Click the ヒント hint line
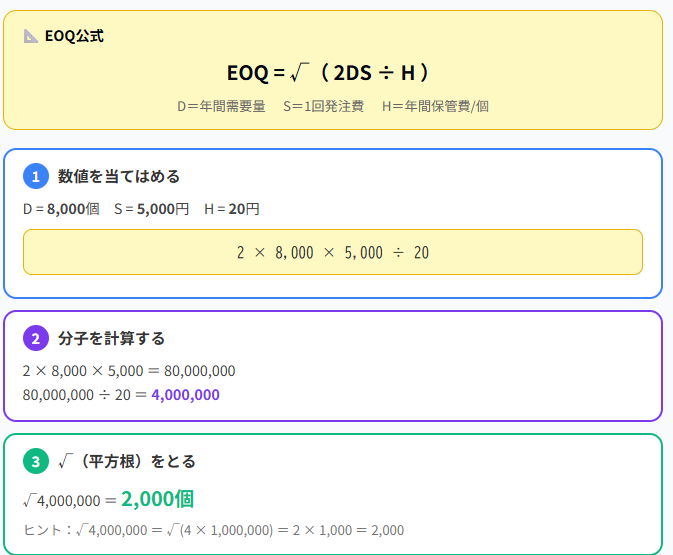The width and height of the screenshot is (673, 555). tap(213, 530)
